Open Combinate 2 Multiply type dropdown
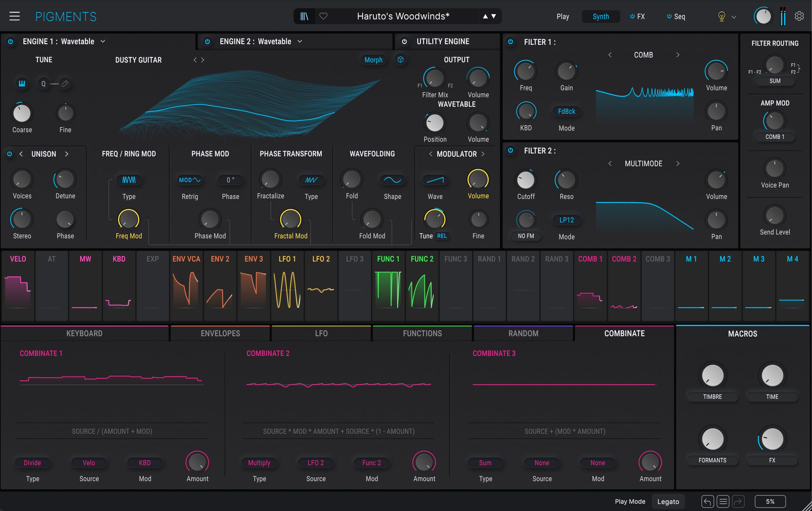Image resolution: width=812 pixels, height=511 pixels. pos(259,463)
